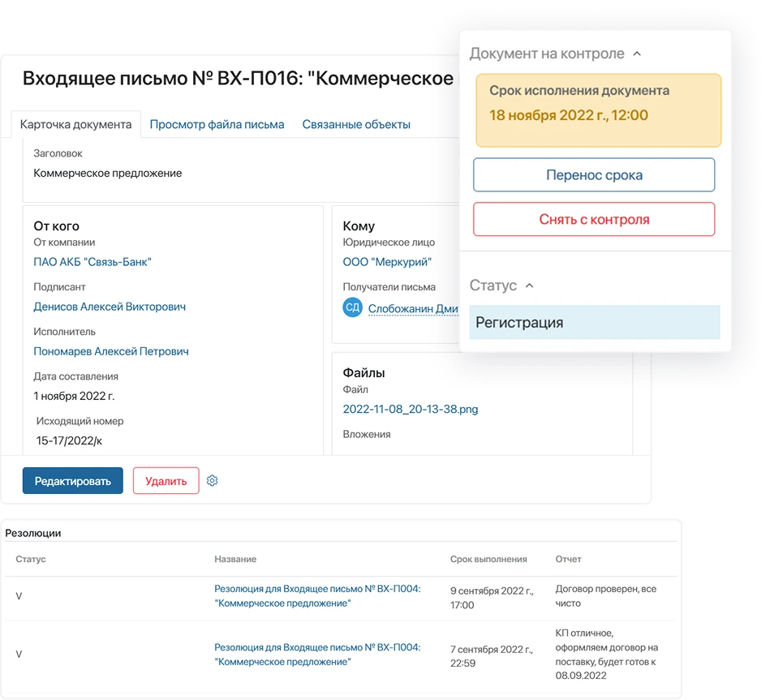Click the Удалить button
The width and height of the screenshot is (770, 700).
tap(166, 480)
